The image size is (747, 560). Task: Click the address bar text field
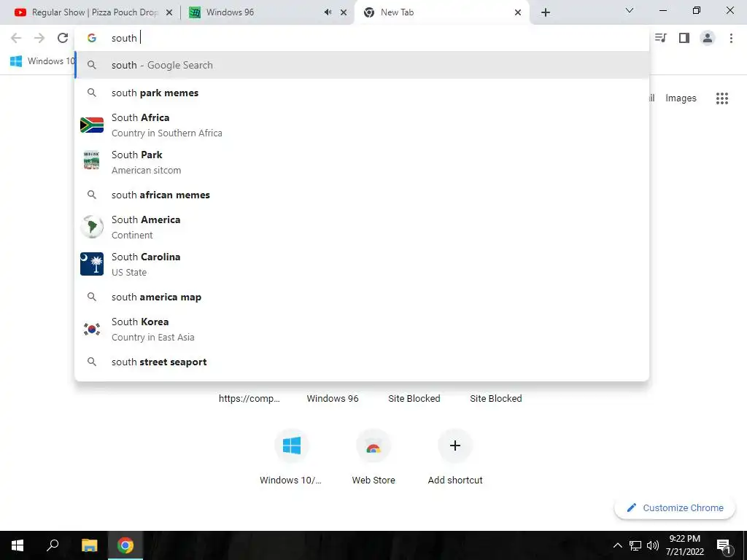pyautogui.click(x=362, y=38)
